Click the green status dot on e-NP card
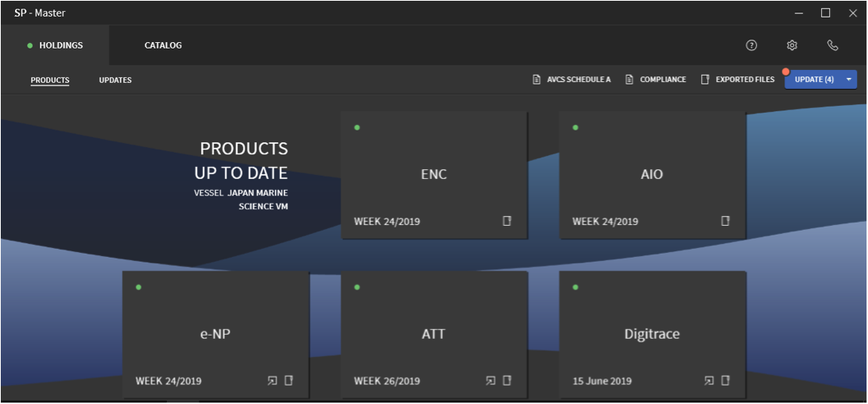 coord(138,287)
